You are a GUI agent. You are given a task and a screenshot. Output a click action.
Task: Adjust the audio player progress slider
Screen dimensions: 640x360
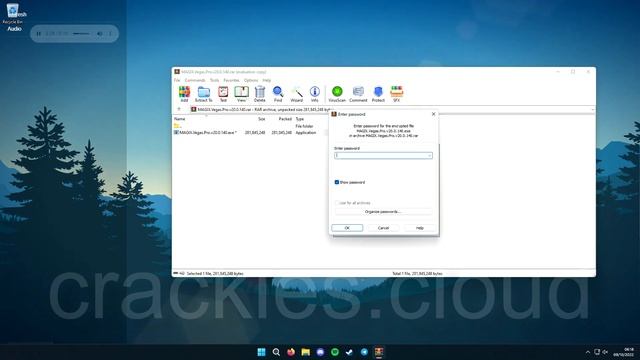click(x=82, y=33)
